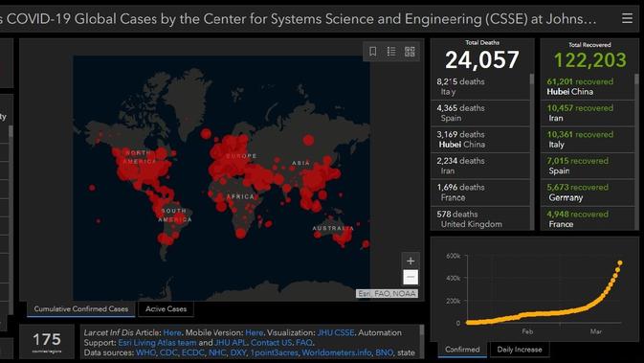Switch to Cumulative Confirmed Cases tab

point(81,309)
